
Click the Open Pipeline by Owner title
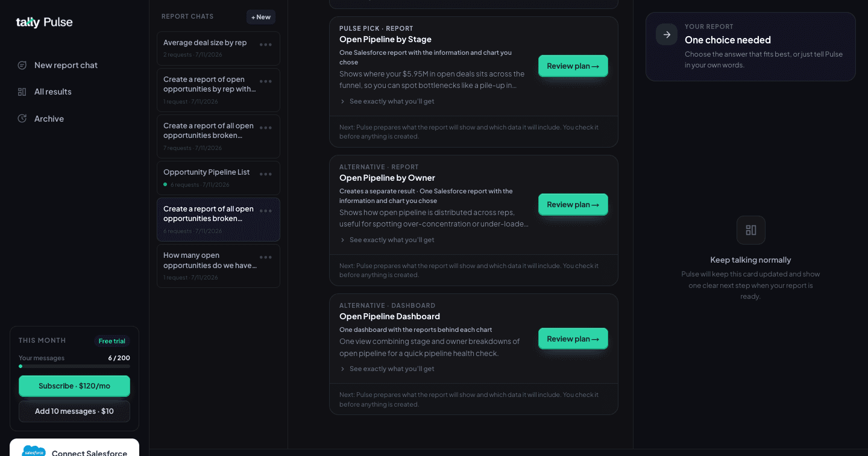(387, 178)
